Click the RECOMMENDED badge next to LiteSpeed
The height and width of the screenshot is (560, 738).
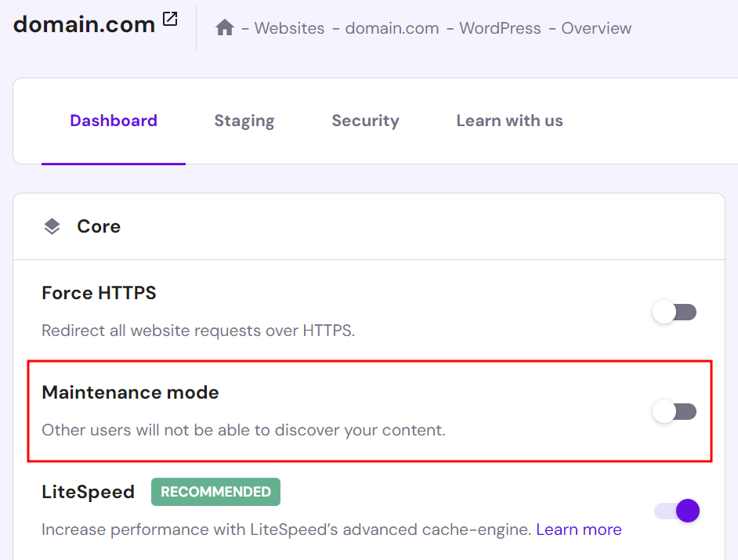215,492
